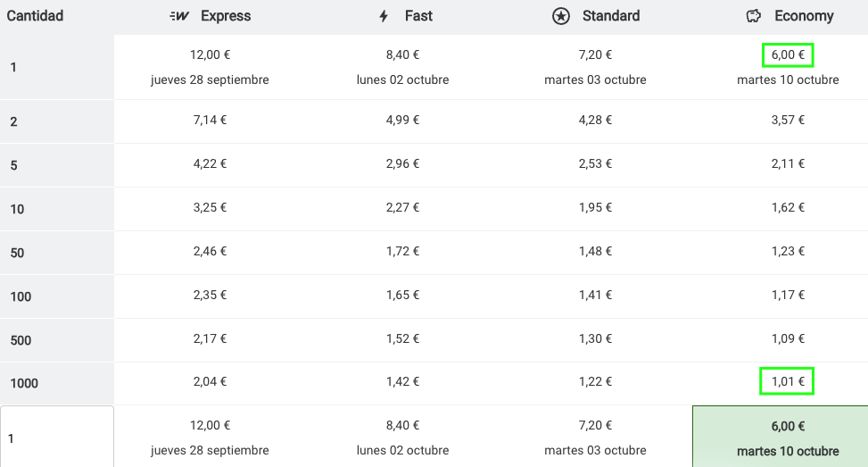Select the Express column header

click(x=210, y=16)
